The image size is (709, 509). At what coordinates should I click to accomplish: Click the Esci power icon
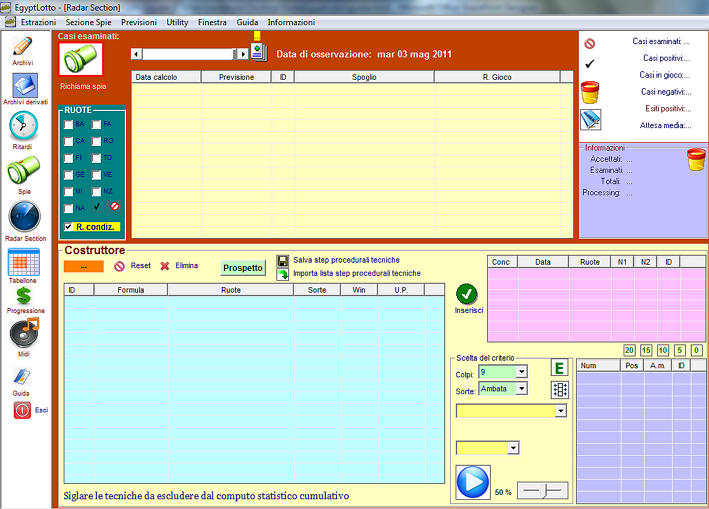pyautogui.click(x=22, y=410)
